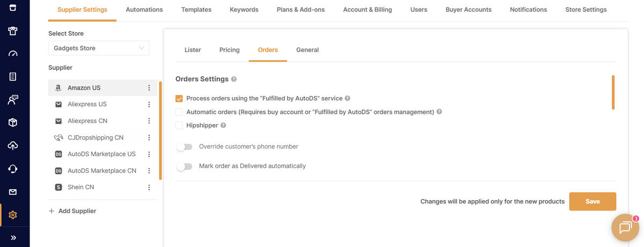Open the Gadgets Store selection dropdown

99,48
